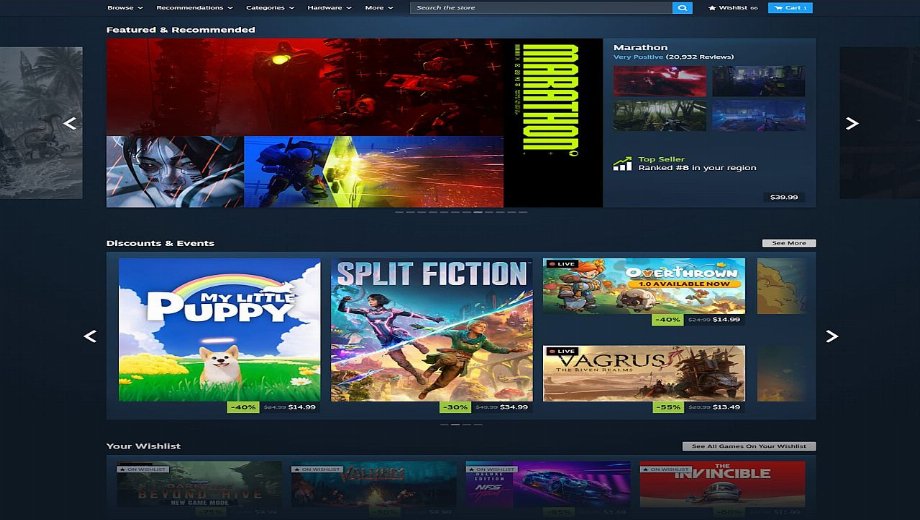
Task: Open the Split Fiction discount tile
Action: coord(432,330)
